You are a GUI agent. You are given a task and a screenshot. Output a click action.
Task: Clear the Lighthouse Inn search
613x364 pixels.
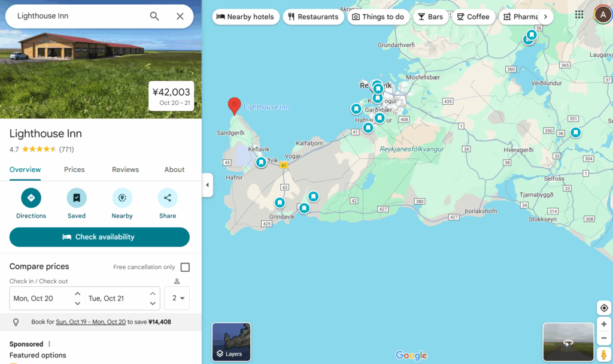pos(180,16)
